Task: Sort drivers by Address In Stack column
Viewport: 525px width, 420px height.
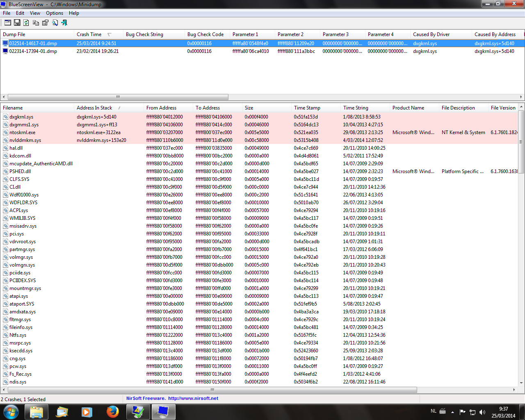Action: point(94,108)
